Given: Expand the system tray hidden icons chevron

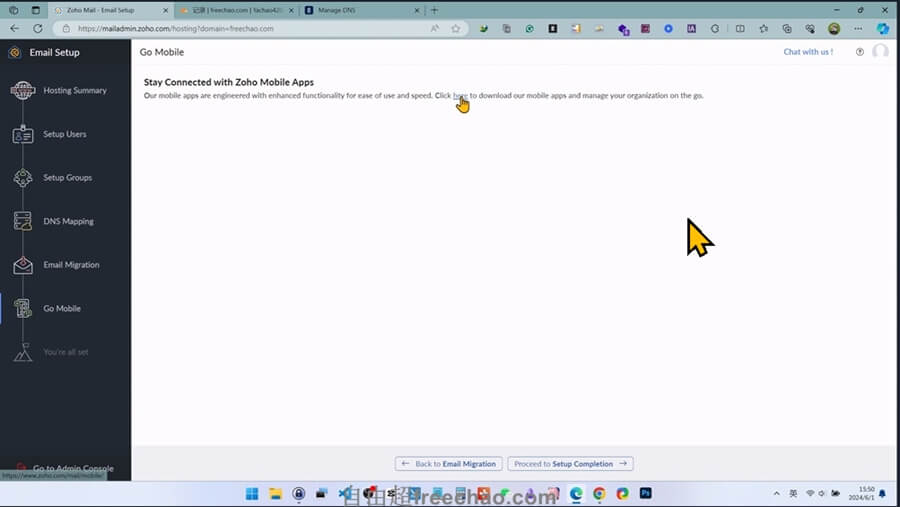Looking at the screenshot, I should [777, 494].
